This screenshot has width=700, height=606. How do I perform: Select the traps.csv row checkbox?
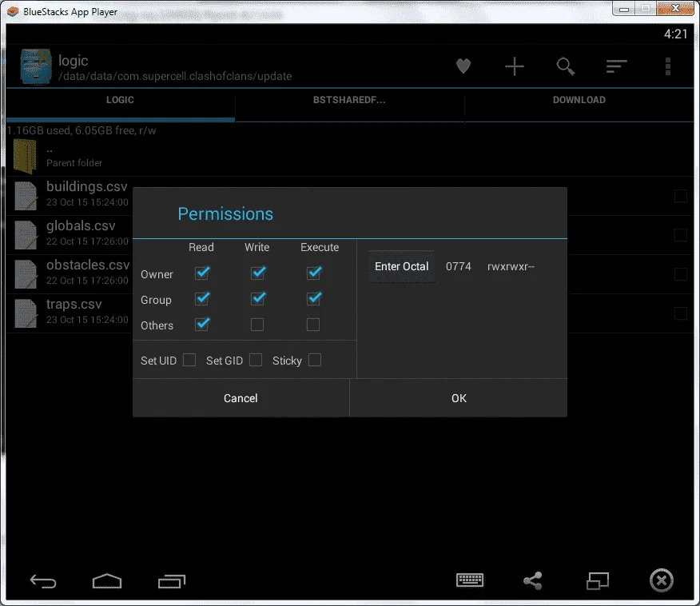[x=680, y=313]
